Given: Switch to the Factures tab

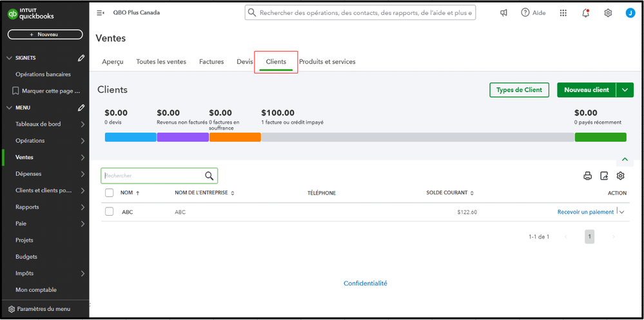Looking at the screenshot, I should 211,62.
